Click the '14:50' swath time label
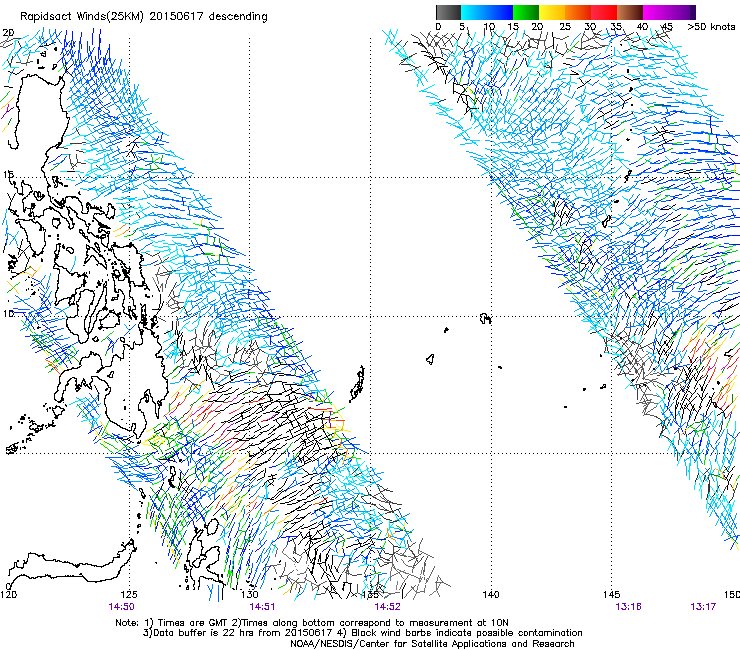Image resolution: width=740 pixels, height=650 pixels. 121,607
